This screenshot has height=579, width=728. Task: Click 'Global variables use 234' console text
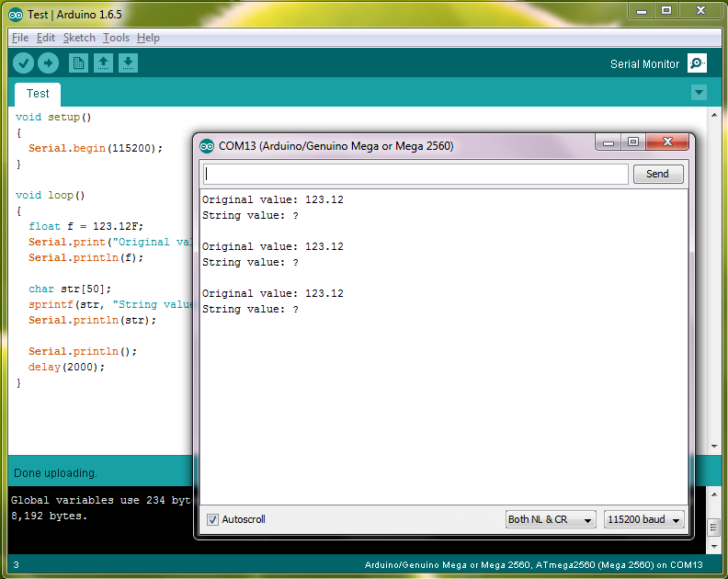(87, 501)
